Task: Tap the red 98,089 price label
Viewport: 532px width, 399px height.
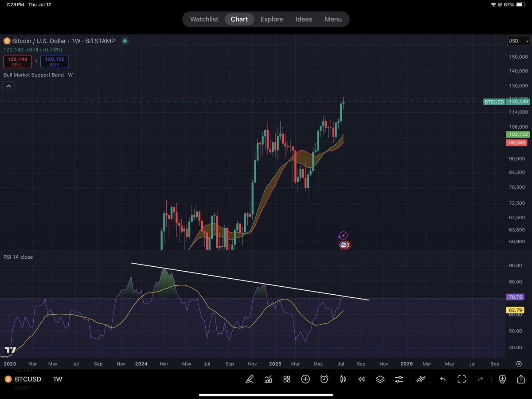Action: (517, 142)
